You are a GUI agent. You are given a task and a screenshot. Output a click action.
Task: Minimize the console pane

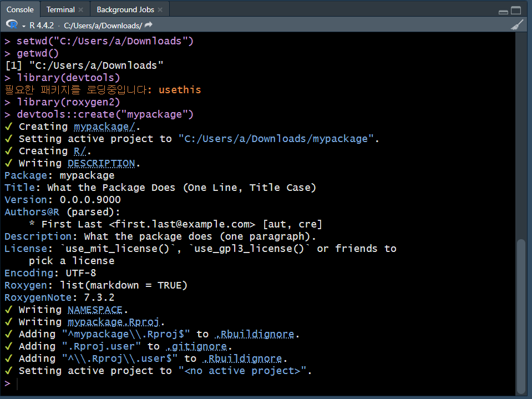coord(503,11)
